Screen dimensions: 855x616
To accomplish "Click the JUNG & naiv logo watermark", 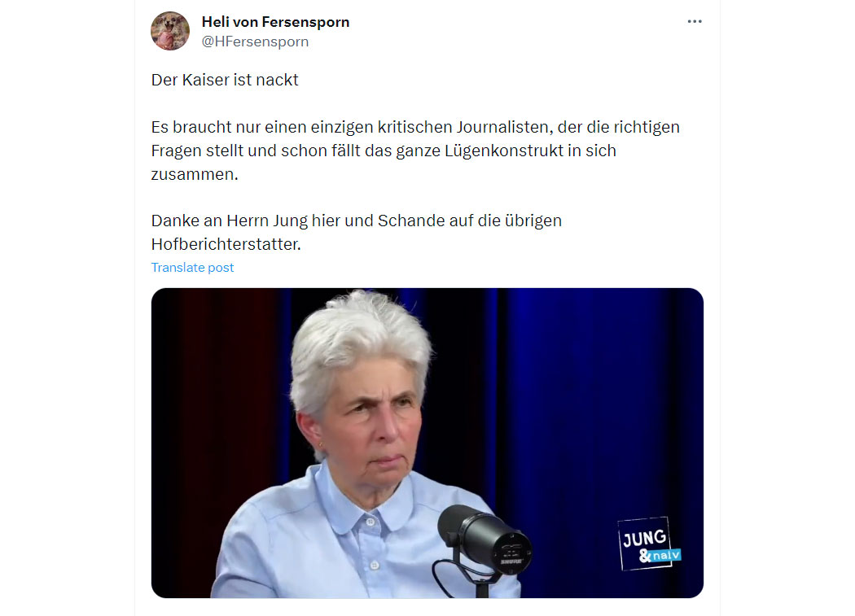I will (649, 543).
